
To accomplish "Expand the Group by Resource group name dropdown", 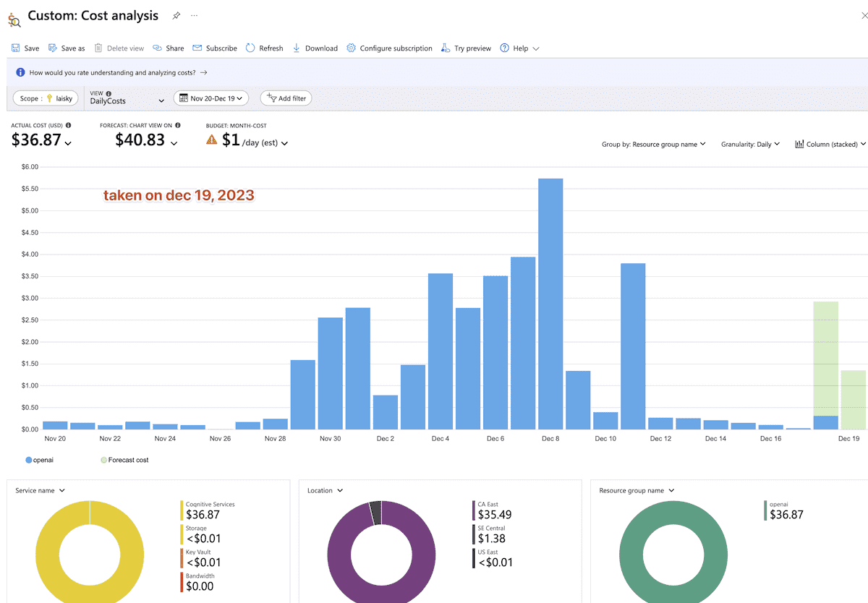I will tap(653, 145).
